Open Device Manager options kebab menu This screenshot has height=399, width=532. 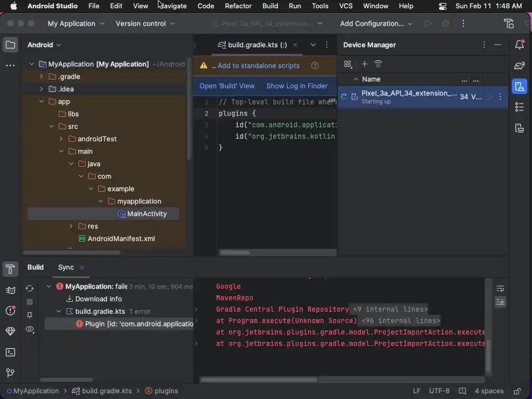point(484,45)
